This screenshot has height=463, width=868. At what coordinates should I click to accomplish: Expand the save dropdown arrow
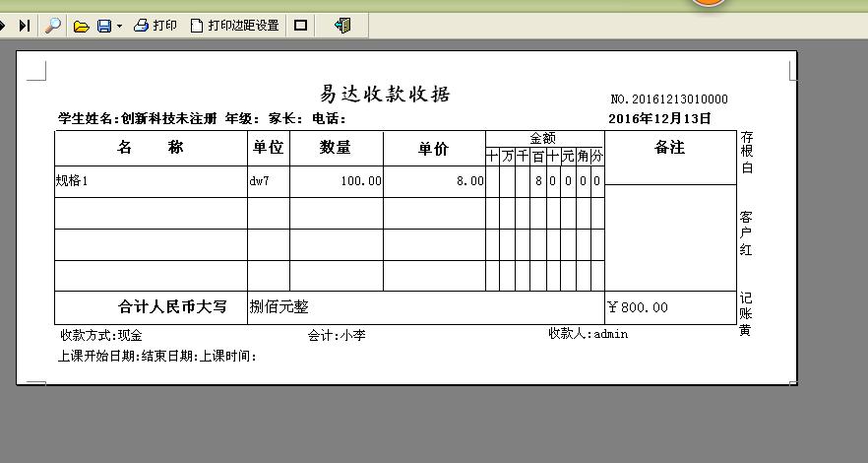tap(119, 26)
